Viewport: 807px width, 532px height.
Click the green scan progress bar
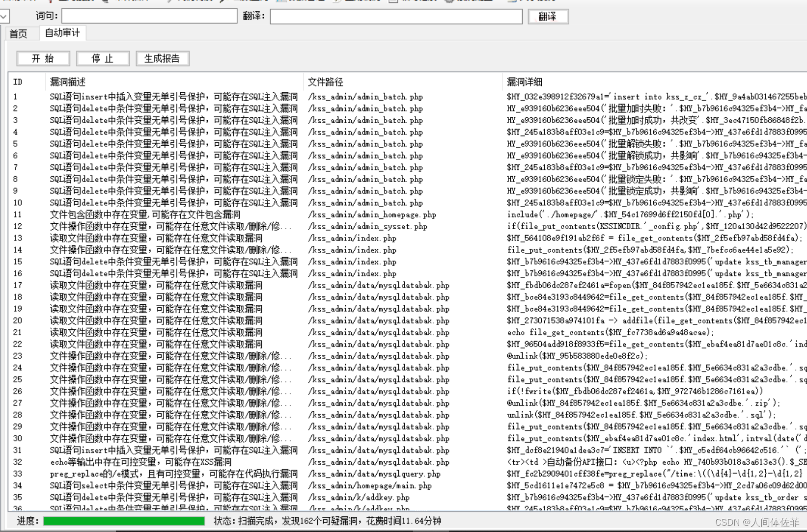click(124, 521)
